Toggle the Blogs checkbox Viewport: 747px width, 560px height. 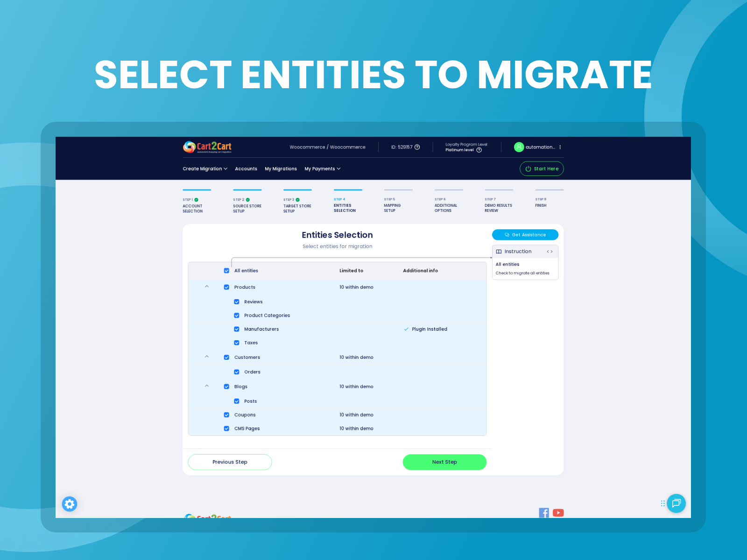coord(226,387)
